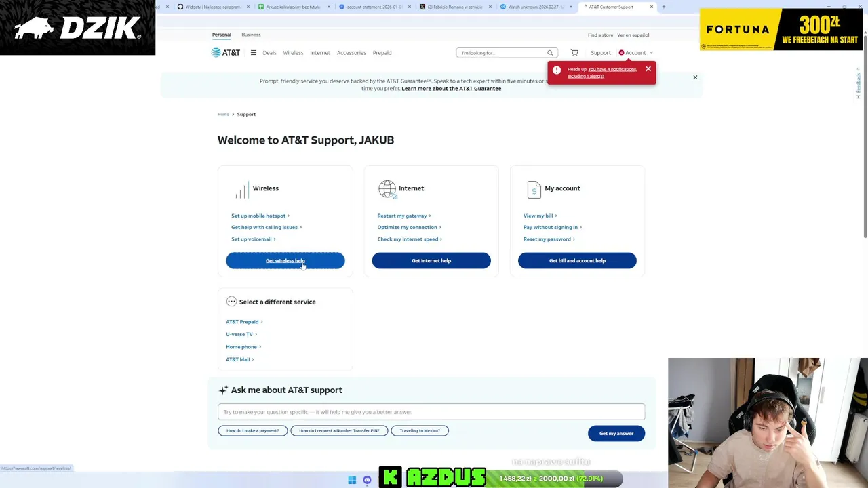Choose Number Transfer PIN suggestion
This screenshot has width=868, height=488.
click(339, 430)
